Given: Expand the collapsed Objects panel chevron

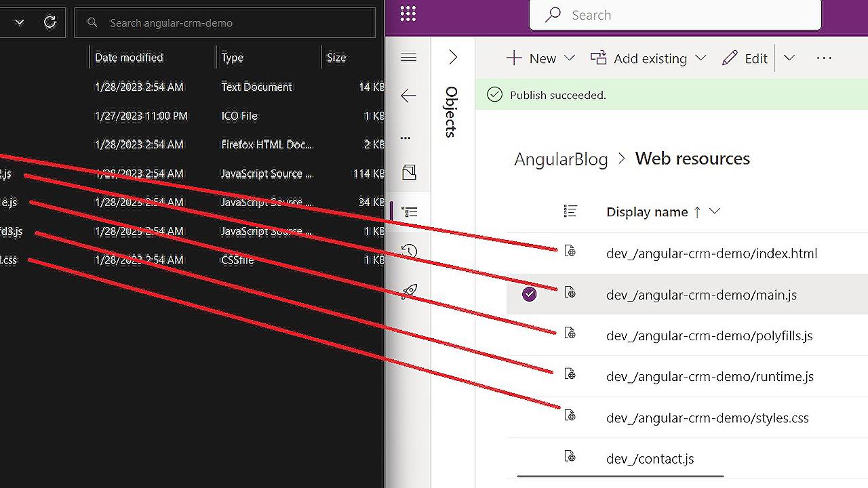Looking at the screenshot, I should pos(453,57).
